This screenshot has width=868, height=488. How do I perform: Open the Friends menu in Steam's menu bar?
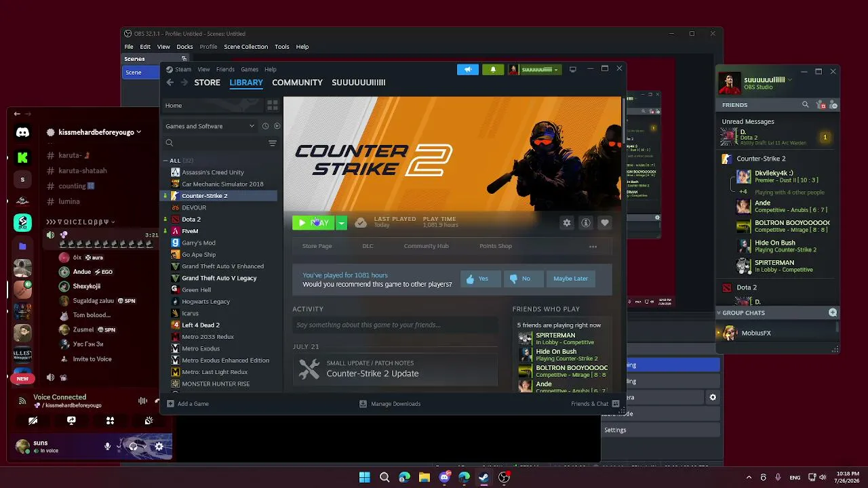pyautogui.click(x=225, y=69)
